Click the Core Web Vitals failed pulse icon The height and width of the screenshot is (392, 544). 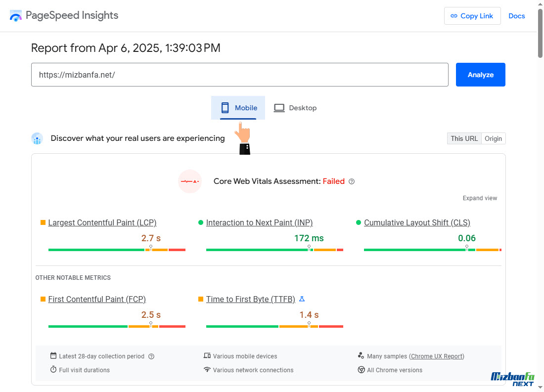(x=190, y=181)
